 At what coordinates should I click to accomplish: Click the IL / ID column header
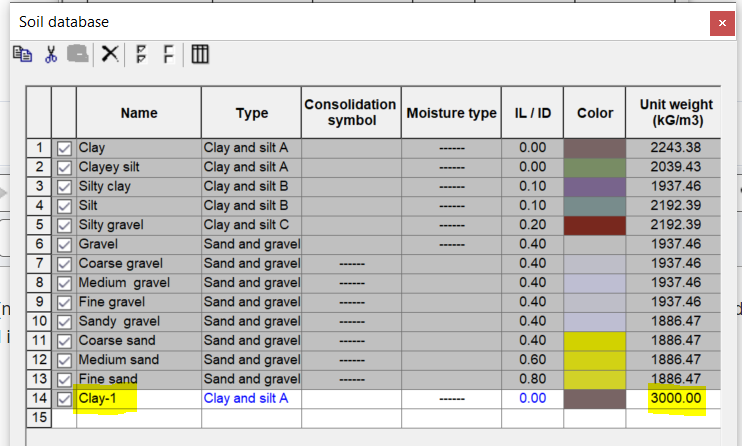532,113
